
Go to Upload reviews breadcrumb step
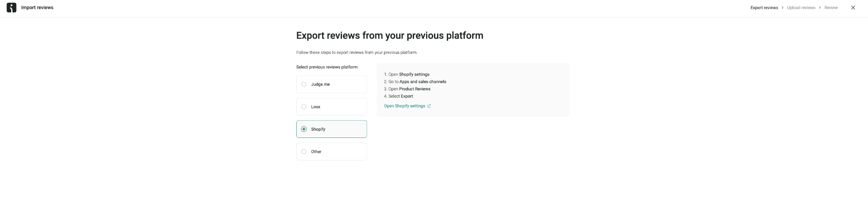(x=801, y=8)
